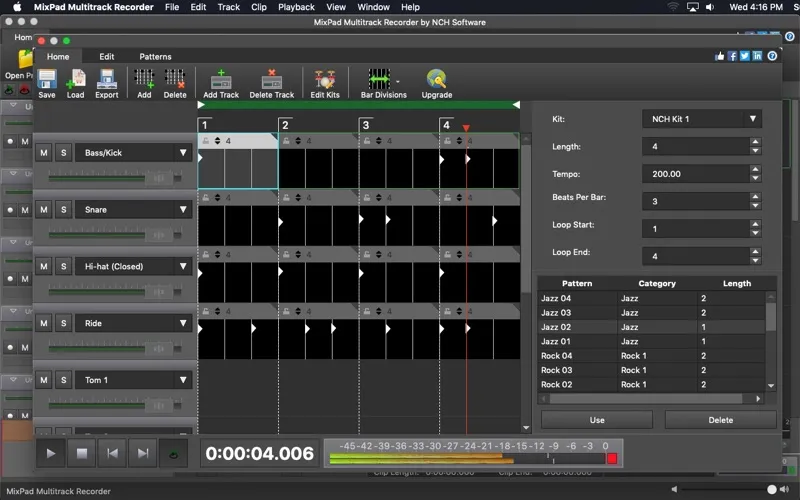This screenshot has height=500, width=800.
Task: Switch to the Edit tab
Action: click(107, 57)
